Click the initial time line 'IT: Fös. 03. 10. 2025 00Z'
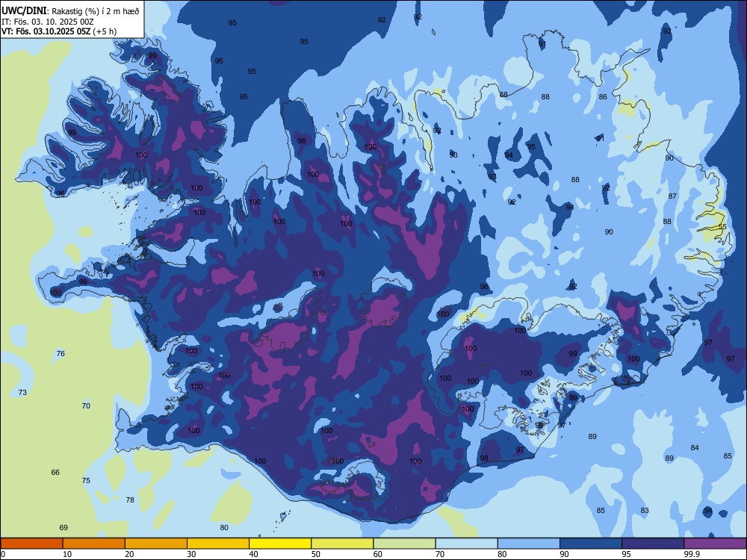This screenshot has width=747, height=560. [x=48, y=22]
